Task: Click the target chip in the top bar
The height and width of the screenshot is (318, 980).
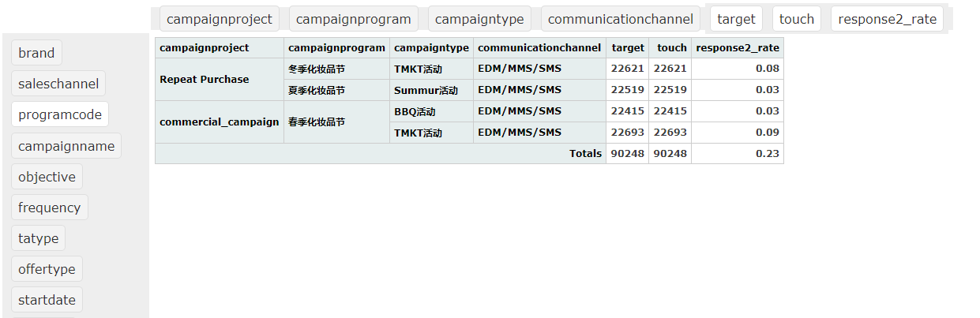Action: [x=736, y=19]
